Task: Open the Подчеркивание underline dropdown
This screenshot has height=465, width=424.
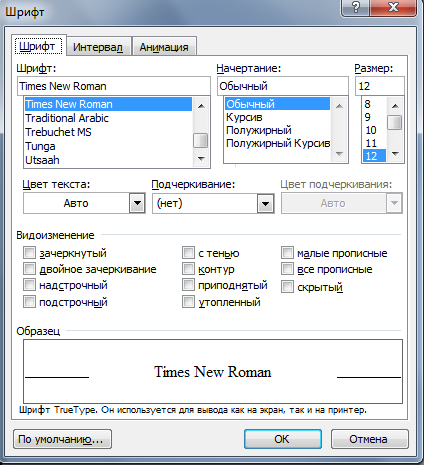Action: 265,203
